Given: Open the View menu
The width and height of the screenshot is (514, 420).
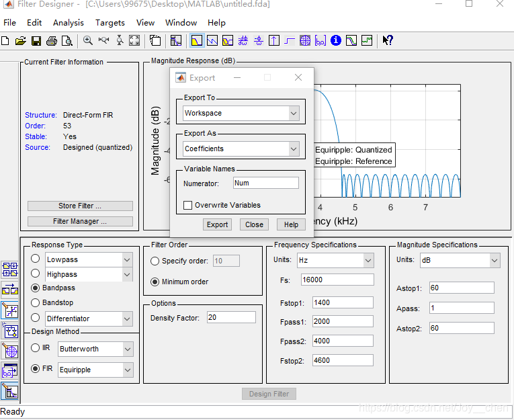Looking at the screenshot, I should [145, 23].
